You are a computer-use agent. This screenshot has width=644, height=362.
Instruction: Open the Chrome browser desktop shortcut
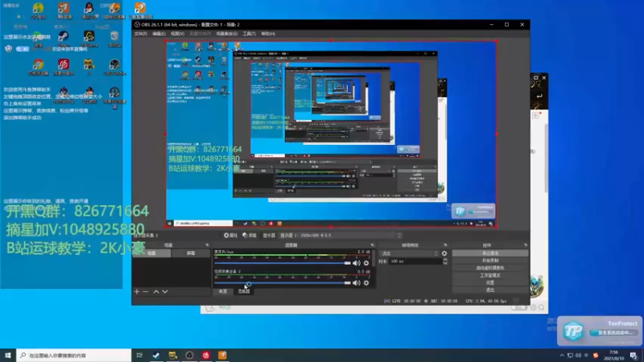click(38, 67)
